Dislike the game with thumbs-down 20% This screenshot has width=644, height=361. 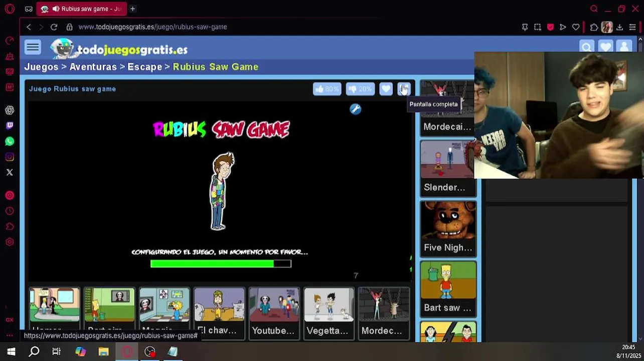360,89
